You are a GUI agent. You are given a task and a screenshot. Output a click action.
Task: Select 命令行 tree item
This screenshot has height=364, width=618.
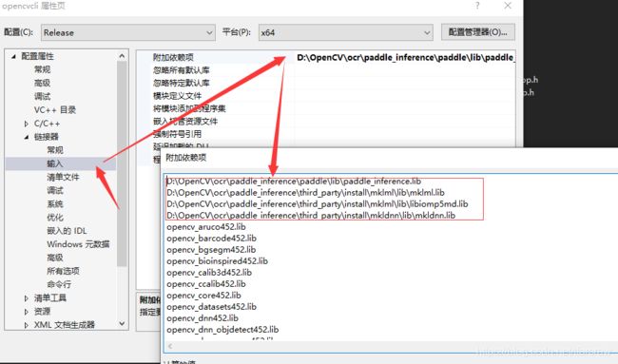point(59,284)
